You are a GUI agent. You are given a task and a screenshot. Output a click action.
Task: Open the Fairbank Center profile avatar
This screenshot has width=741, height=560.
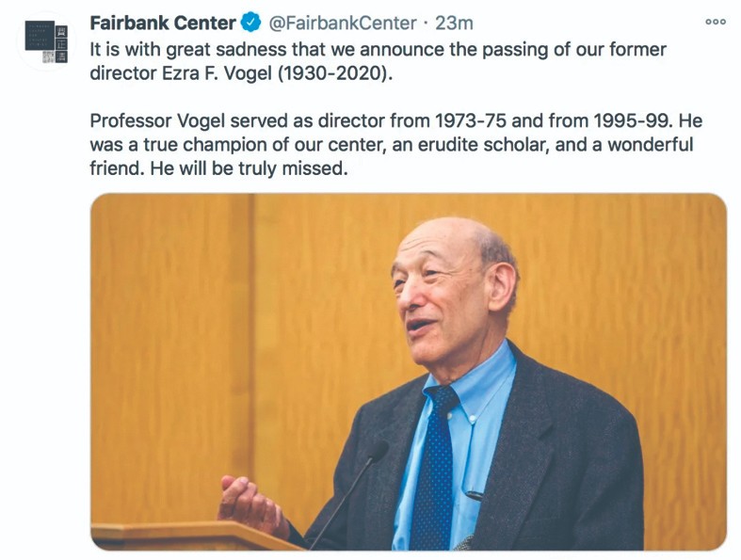point(46,41)
